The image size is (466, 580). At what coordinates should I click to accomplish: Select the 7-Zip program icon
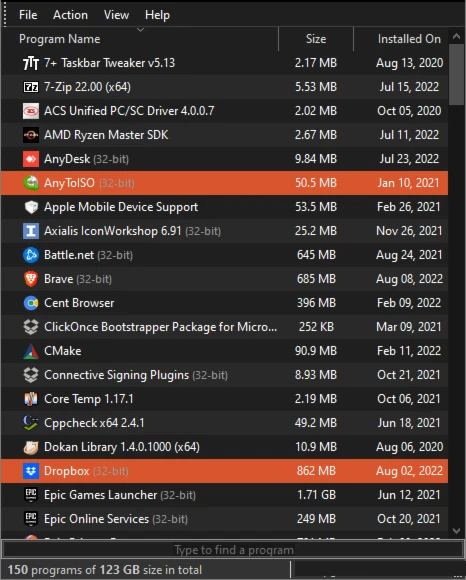(x=31, y=87)
